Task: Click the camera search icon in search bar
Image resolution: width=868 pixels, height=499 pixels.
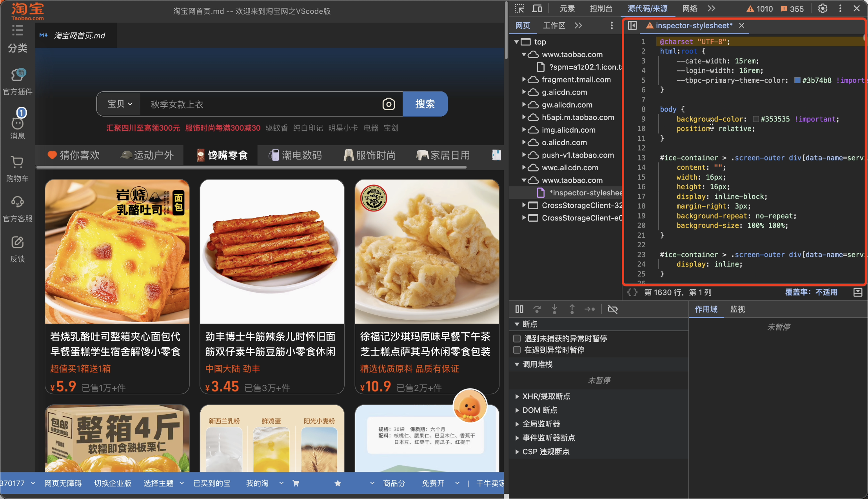Action: [389, 104]
